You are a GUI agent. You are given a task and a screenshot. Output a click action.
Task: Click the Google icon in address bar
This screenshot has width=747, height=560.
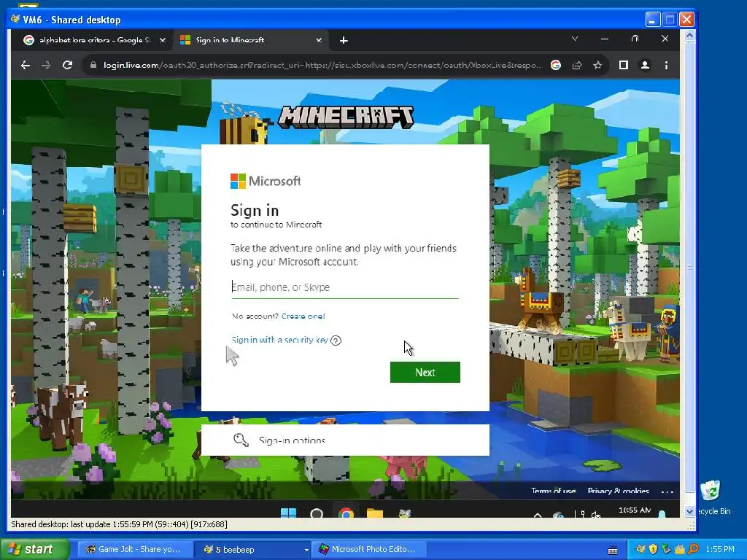[555, 65]
